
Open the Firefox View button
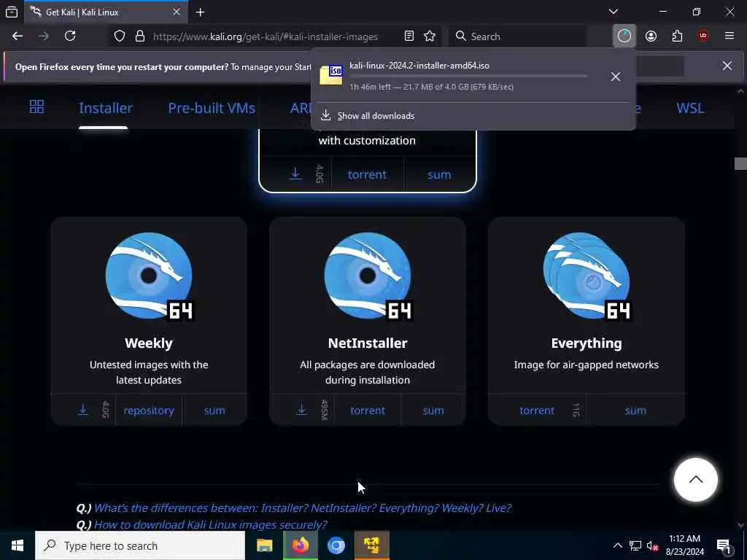pos(12,12)
